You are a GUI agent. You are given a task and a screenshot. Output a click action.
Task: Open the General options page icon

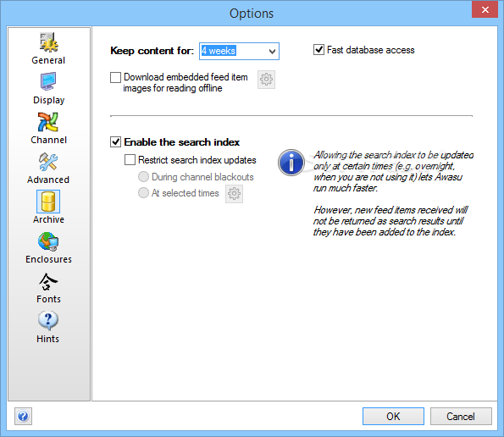pos(48,42)
